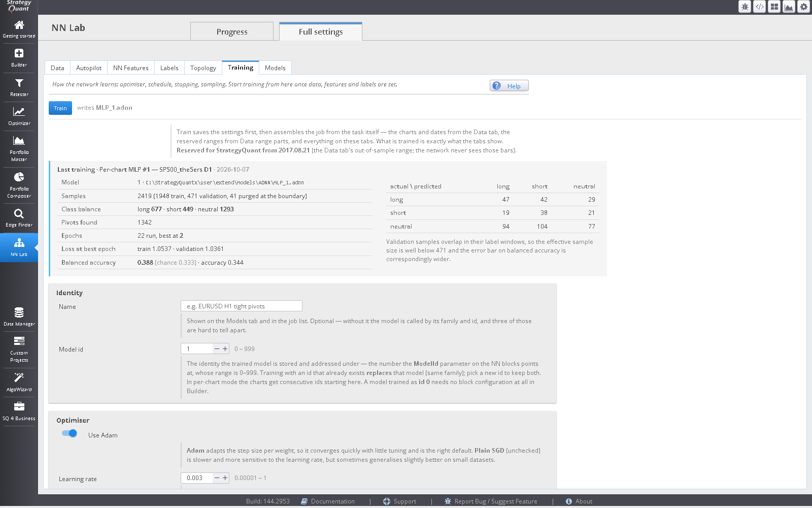812x508 pixels.
Task: Click the bug icon in top toolbar
Action: 745,7
